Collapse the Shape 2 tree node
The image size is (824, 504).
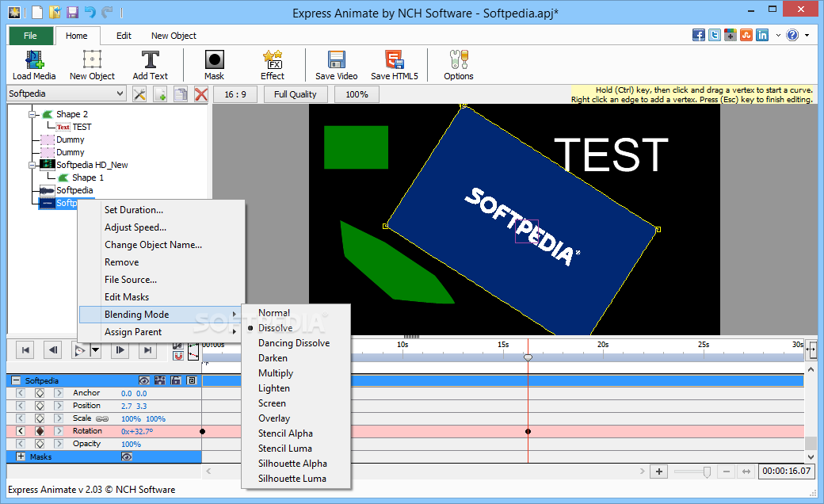coord(32,114)
